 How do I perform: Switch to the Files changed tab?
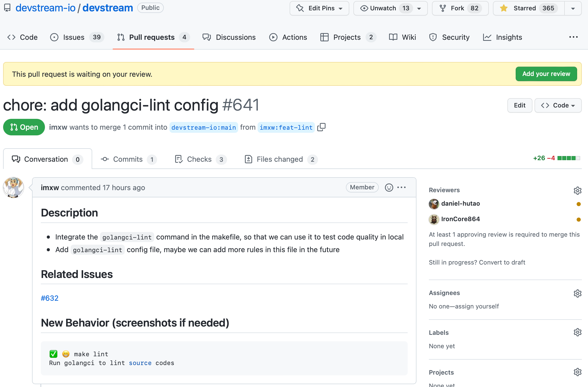tap(280, 159)
